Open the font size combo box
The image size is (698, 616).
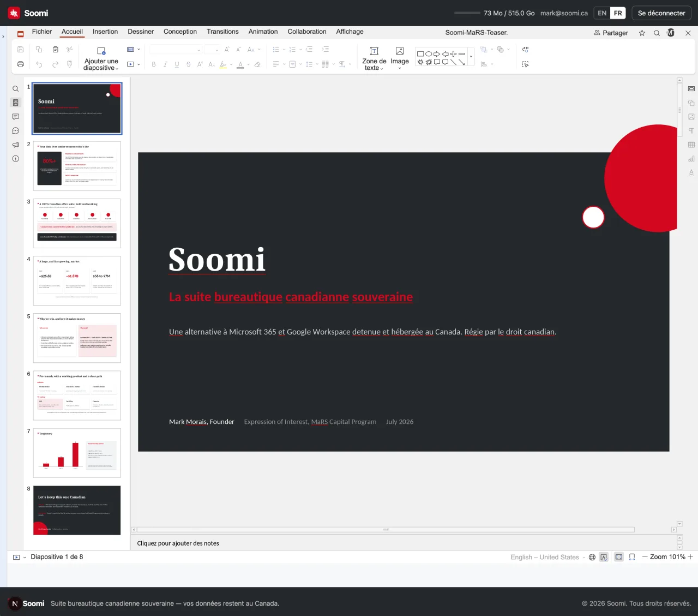[212, 50]
